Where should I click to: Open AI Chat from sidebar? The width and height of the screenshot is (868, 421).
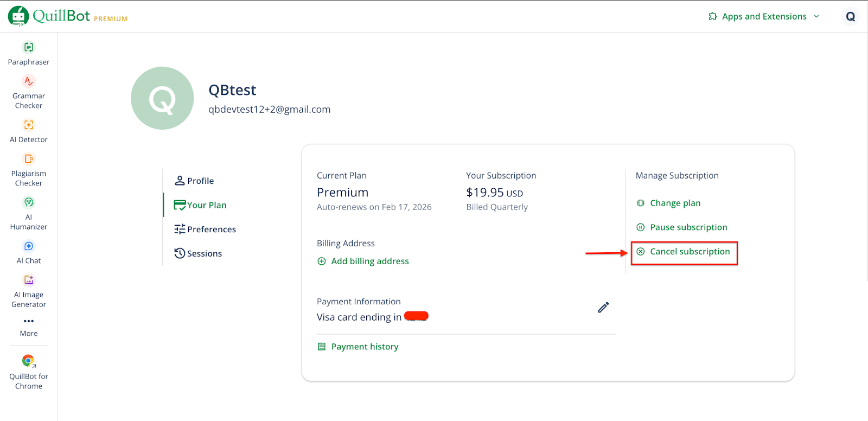[x=29, y=252]
